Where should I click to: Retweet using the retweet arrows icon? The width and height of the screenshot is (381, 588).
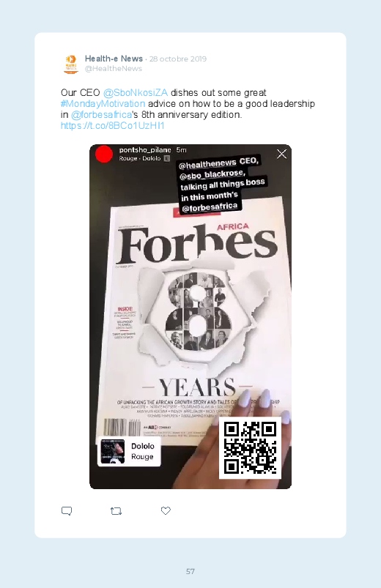(x=116, y=511)
